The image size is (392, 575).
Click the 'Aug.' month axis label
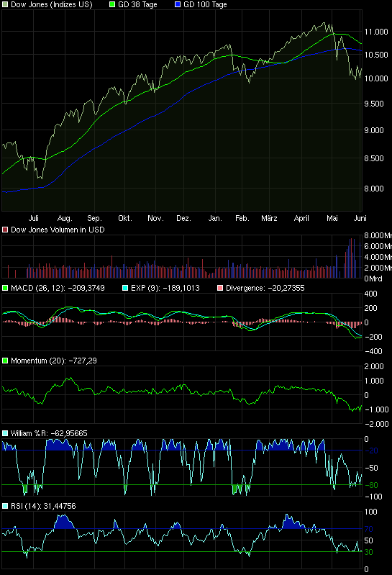pyautogui.click(x=65, y=218)
